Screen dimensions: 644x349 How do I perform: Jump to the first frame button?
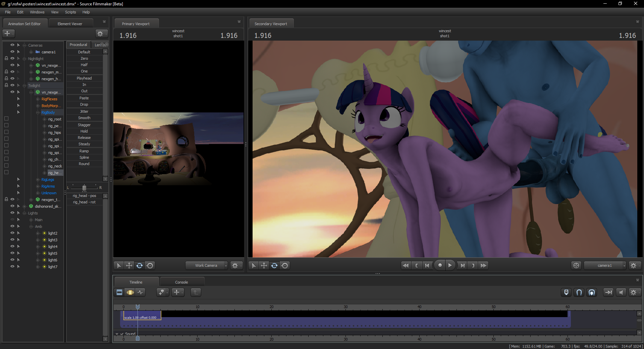[x=406, y=265]
